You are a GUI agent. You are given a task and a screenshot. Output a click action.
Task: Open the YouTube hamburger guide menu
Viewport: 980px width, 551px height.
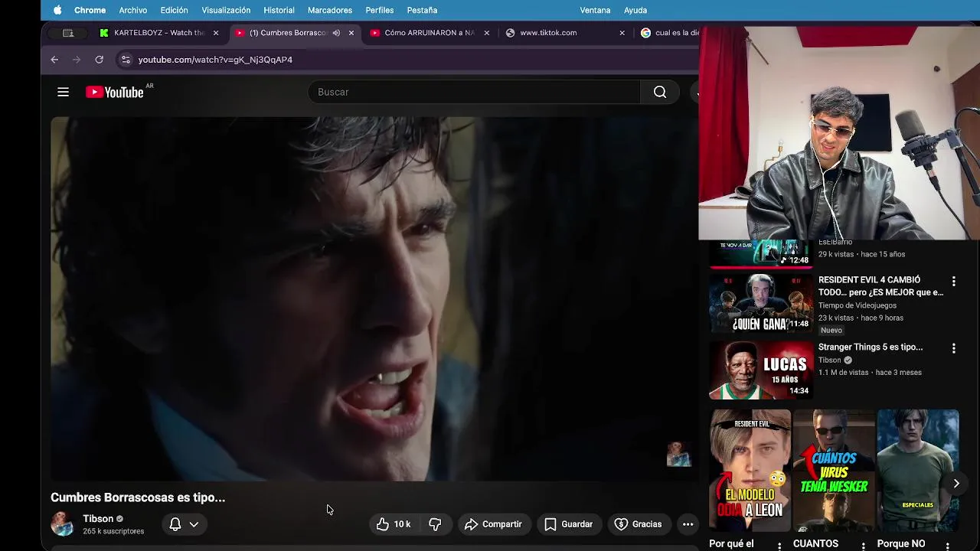(64, 92)
